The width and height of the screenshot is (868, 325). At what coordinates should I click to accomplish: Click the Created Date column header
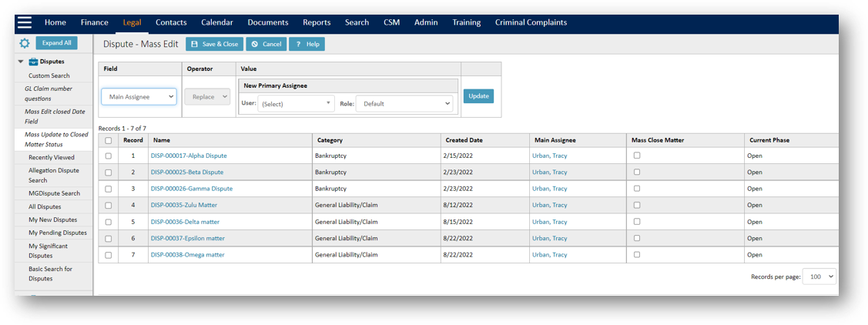pyautogui.click(x=465, y=141)
